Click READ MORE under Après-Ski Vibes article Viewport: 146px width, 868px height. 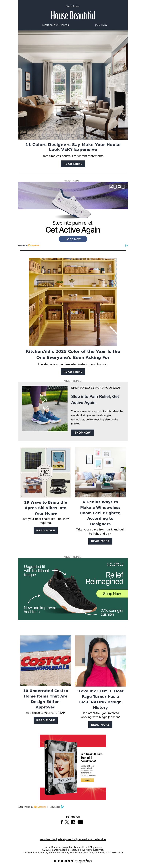coord(45,530)
